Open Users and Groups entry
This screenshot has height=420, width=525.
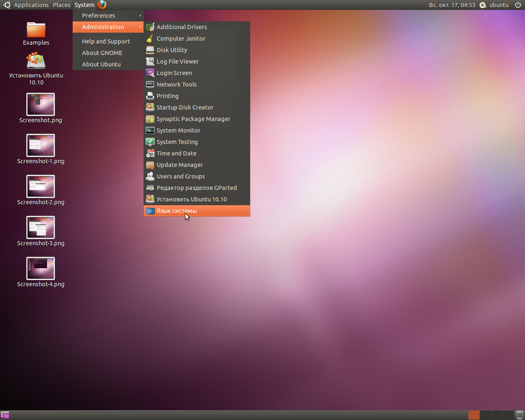197,176
